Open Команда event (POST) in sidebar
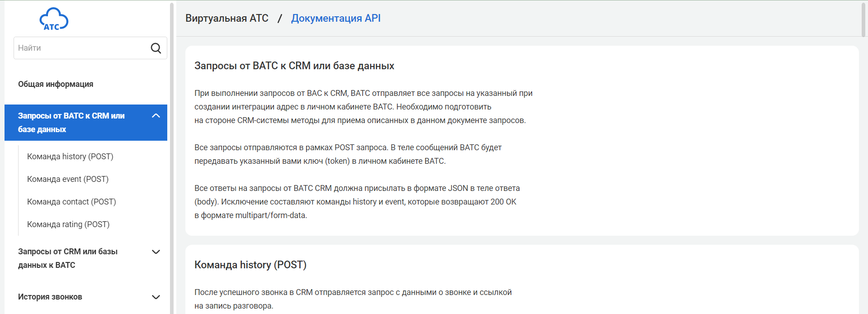This screenshot has height=314, width=868. click(68, 179)
